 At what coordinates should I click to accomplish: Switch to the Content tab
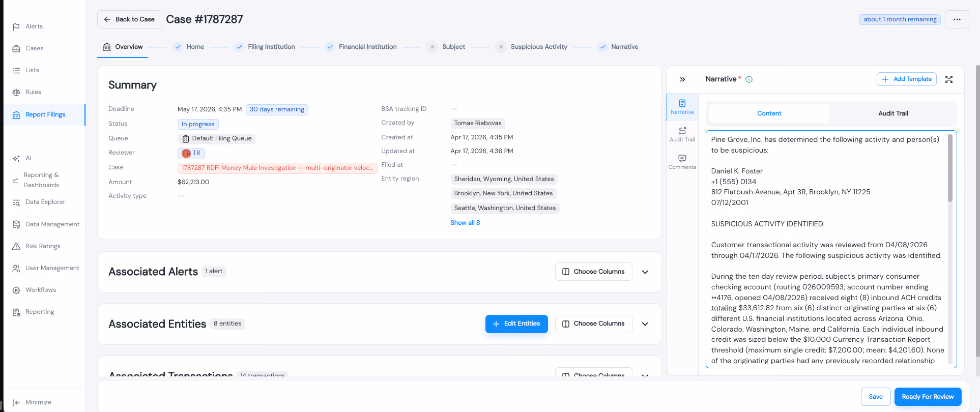click(x=769, y=113)
